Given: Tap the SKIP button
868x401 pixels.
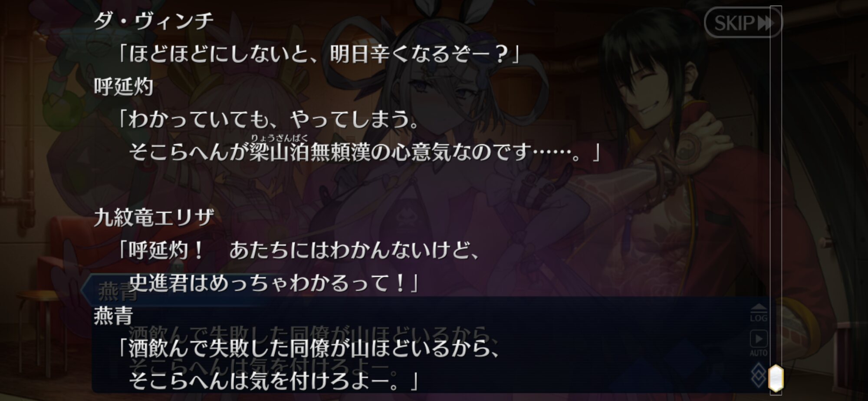Looking at the screenshot, I should tap(743, 23).
